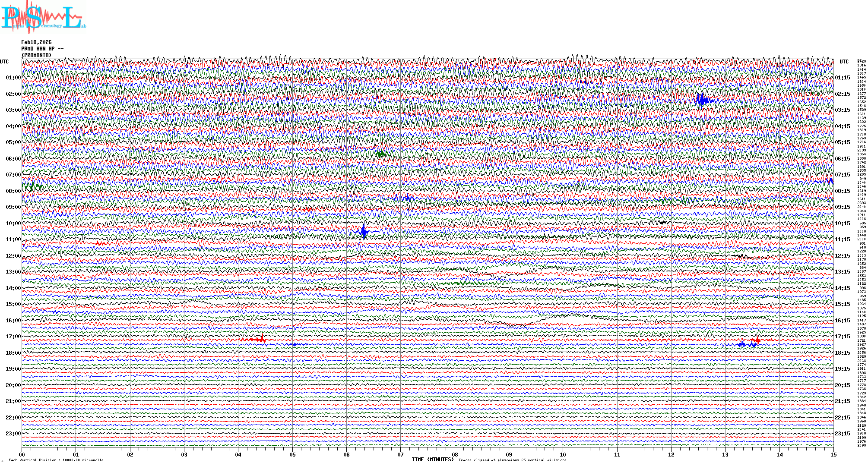Click blue spike event on the 10:15 trace
The width and height of the screenshot is (868, 466).
point(364,232)
